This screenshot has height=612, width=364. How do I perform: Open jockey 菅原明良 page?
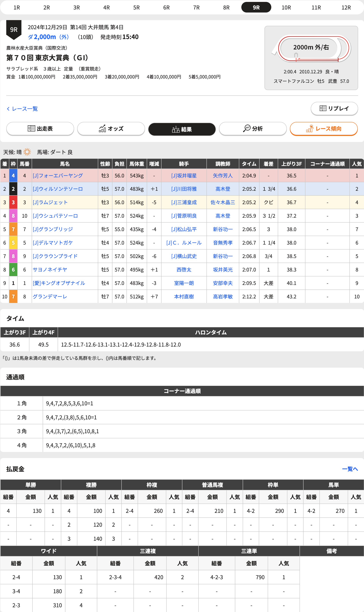[184, 216]
